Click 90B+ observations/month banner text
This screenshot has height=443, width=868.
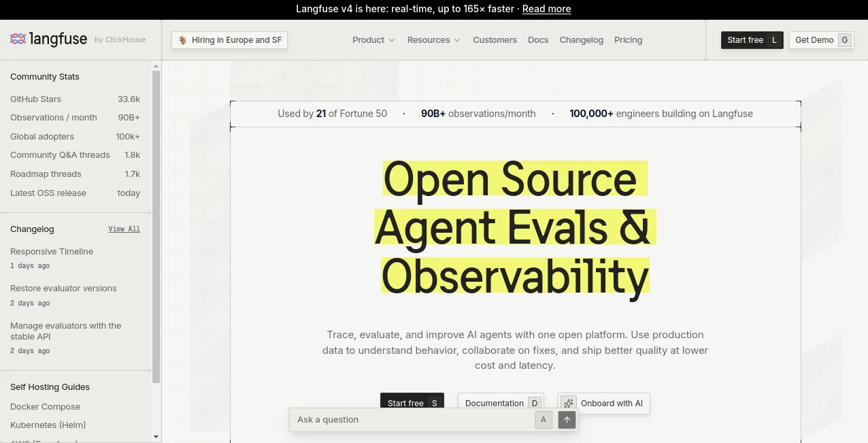tap(478, 114)
